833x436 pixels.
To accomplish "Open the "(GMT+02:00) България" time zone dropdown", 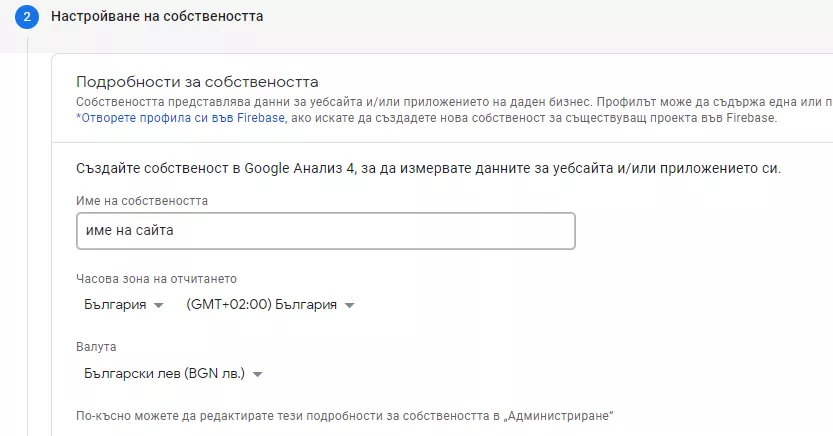I will click(x=270, y=305).
